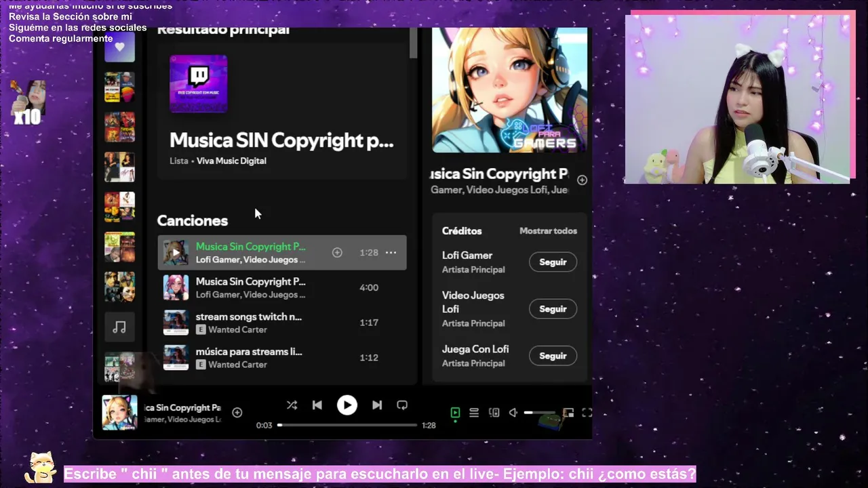Click plus icon in the bottom player bar
This screenshot has width=868, height=488.
pyautogui.click(x=237, y=412)
